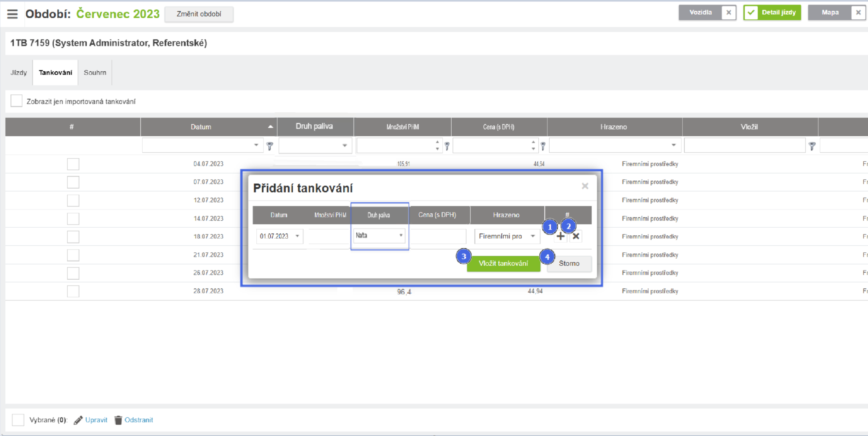Viewport: 868px width, 436px height.
Task: Switch to the Souhrn tab
Action: pos(95,73)
